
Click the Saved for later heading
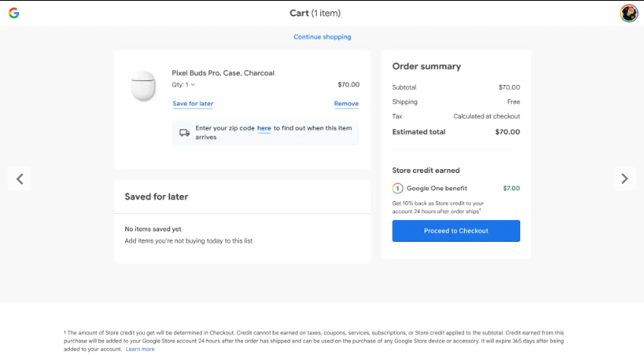click(x=156, y=197)
